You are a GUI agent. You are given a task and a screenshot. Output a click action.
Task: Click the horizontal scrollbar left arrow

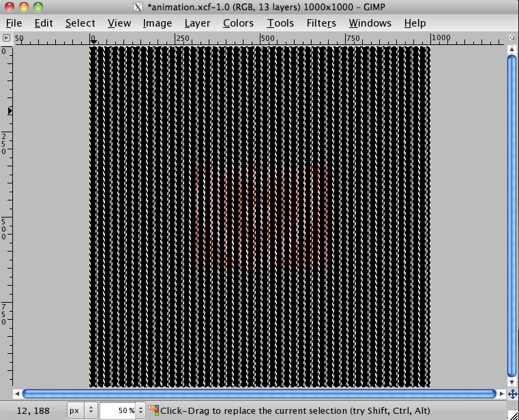17,393
